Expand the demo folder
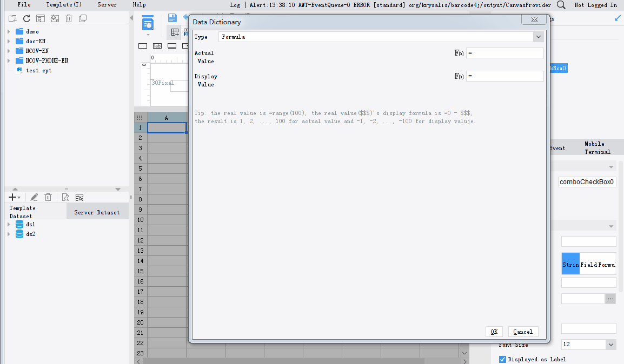This screenshot has height=364, width=624. click(x=8, y=31)
